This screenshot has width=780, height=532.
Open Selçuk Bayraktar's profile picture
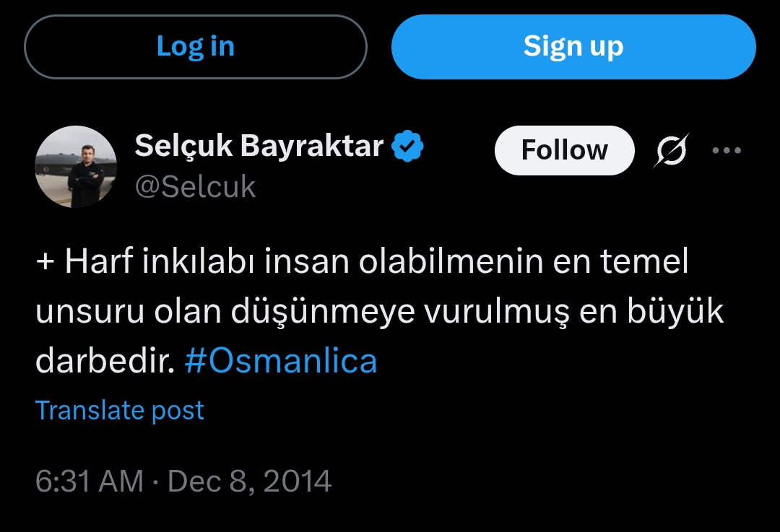pyautogui.click(x=76, y=167)
